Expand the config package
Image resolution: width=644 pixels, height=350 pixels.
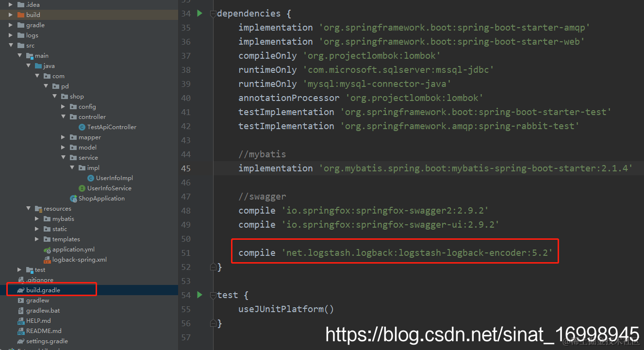(x=64, y=107)
